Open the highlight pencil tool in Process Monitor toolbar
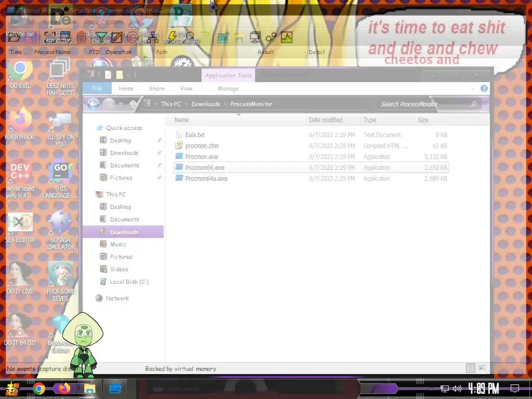This screenshot has width=532, height=399. (117, 37)
